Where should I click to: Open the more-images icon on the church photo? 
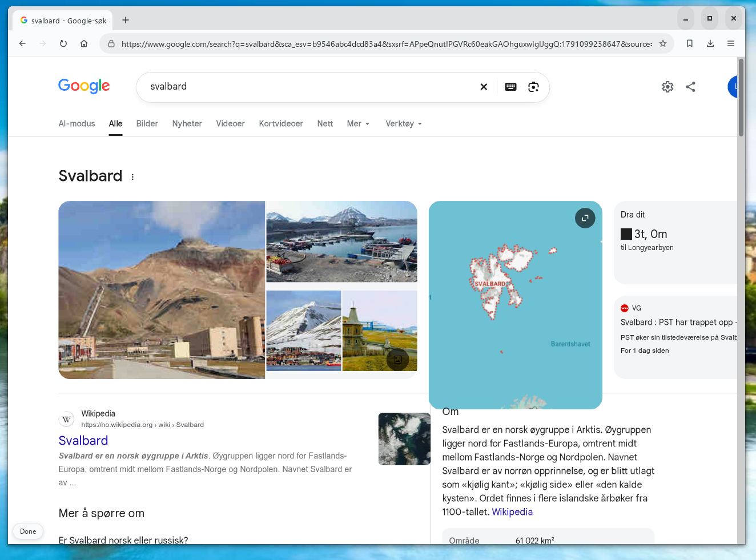coord(397,360)
